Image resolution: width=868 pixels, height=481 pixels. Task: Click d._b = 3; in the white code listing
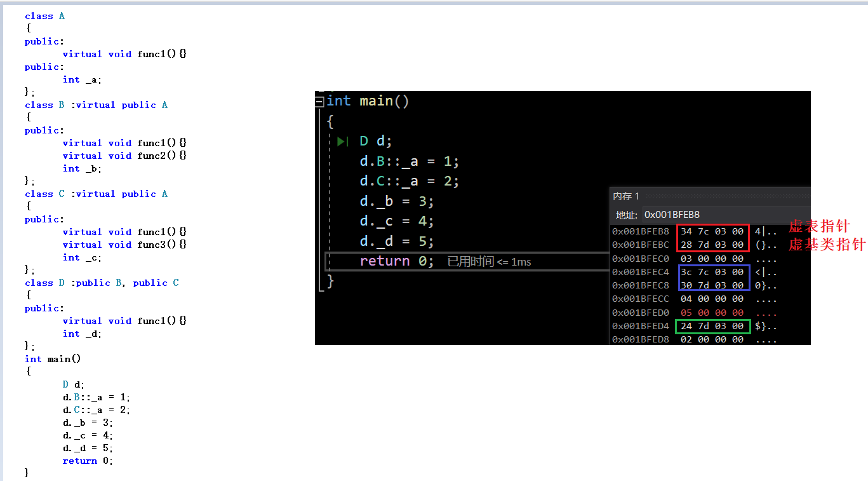(88, 423)
